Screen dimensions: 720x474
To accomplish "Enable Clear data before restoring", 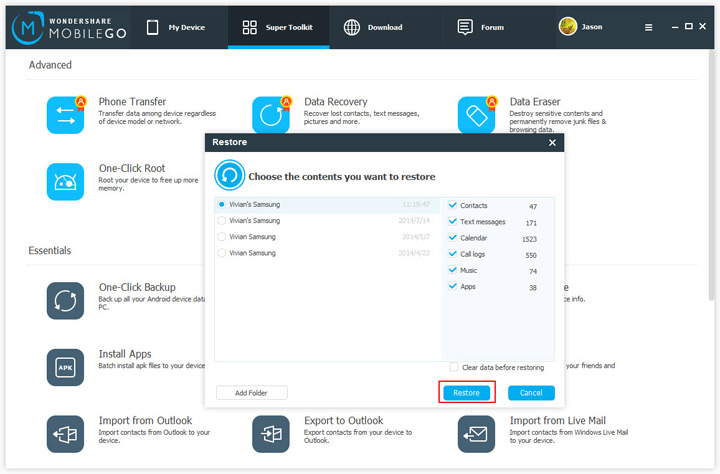I will pos(454,367).
